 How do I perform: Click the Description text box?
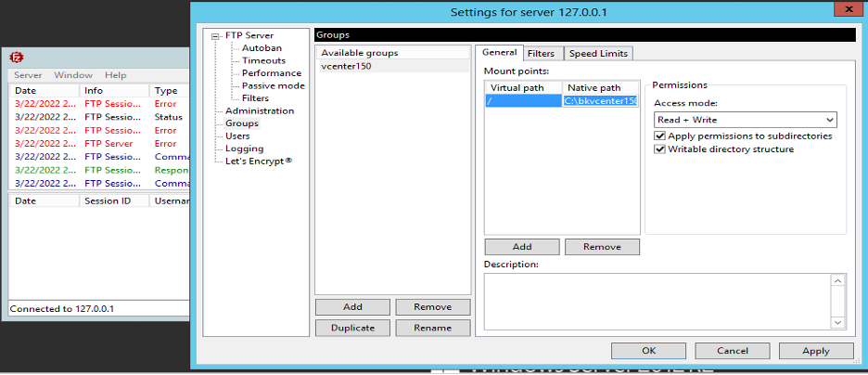(x=657, y=301)
